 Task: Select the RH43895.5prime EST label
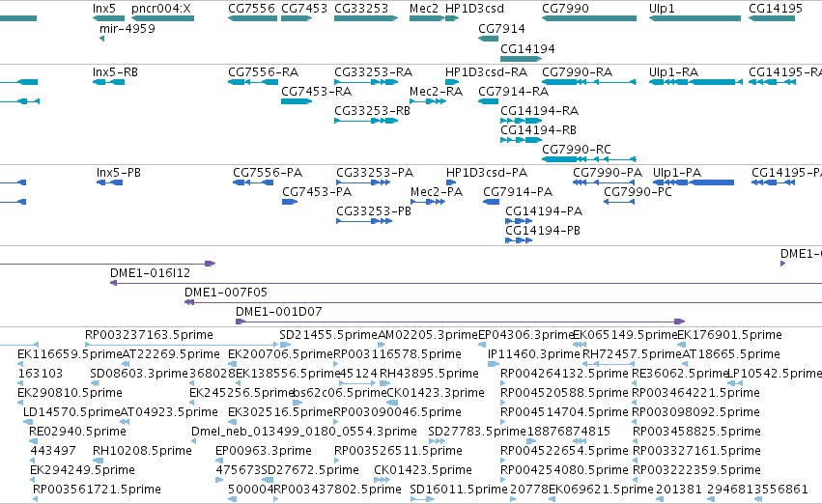click(429, 374)
